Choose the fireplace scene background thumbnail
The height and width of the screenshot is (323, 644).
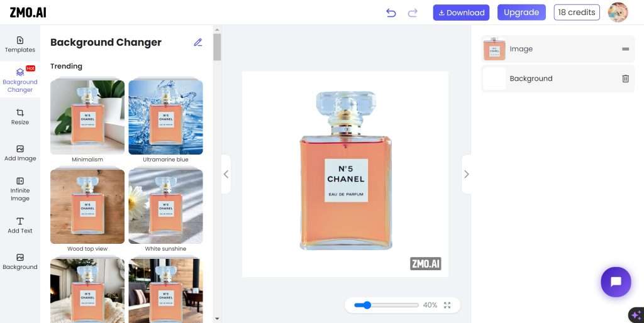point(87,290)
